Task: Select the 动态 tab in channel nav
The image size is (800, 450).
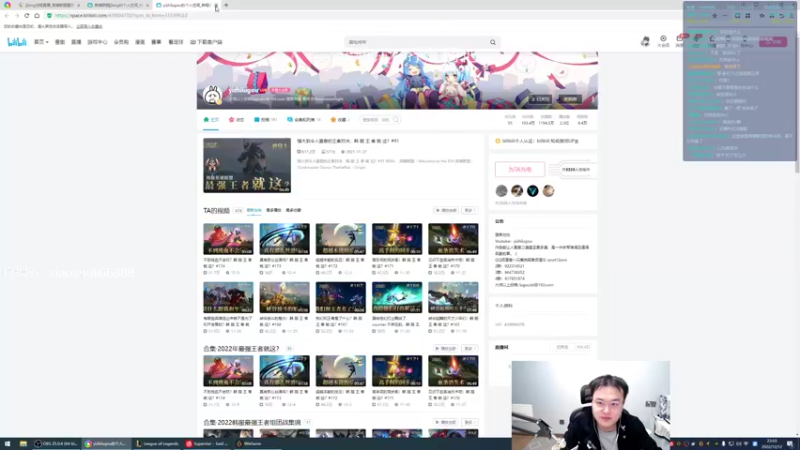Action: pos(236,120)
